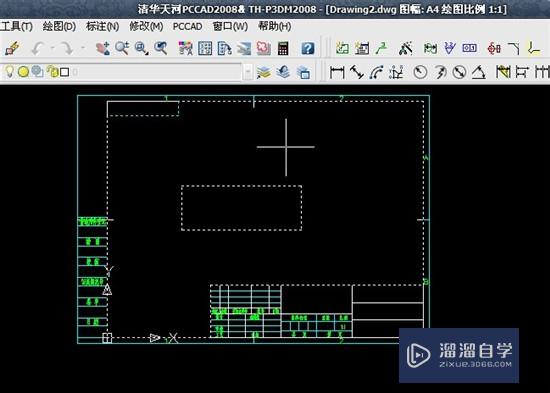Click Make Object's Layer Current icon

264,72
